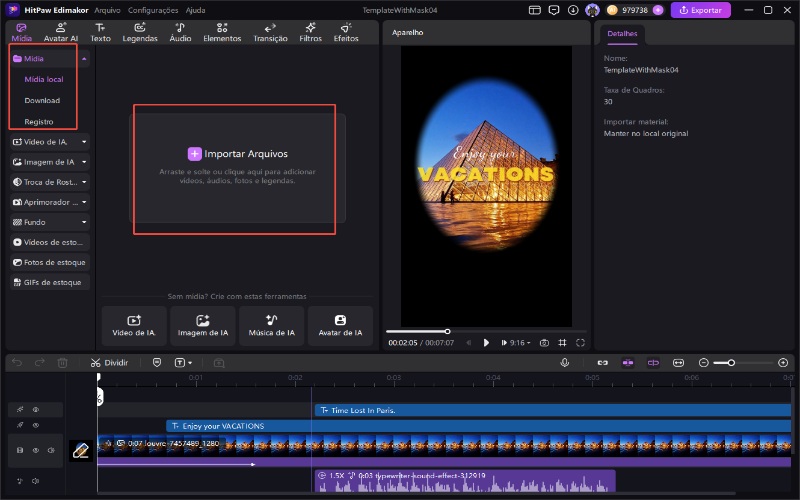
Task: Open the Detalhes tab
Action: (x=622, y=34)
